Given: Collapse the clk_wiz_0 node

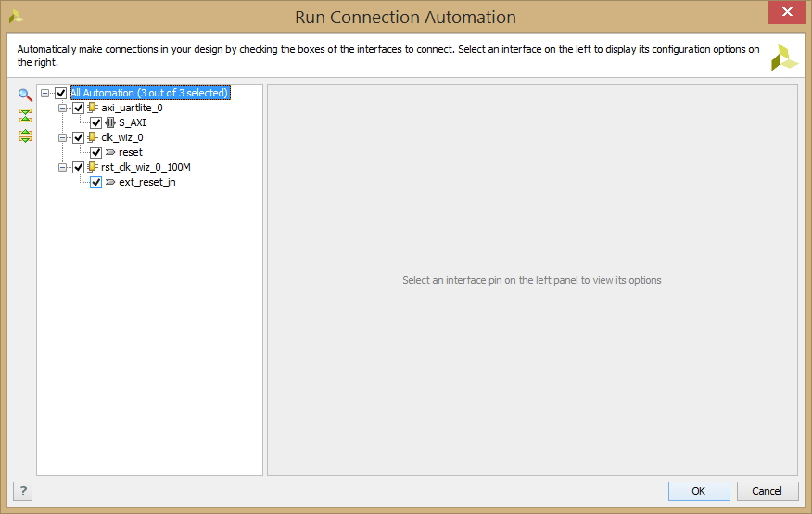Looking at the screenshot, I should pos(62,137).
